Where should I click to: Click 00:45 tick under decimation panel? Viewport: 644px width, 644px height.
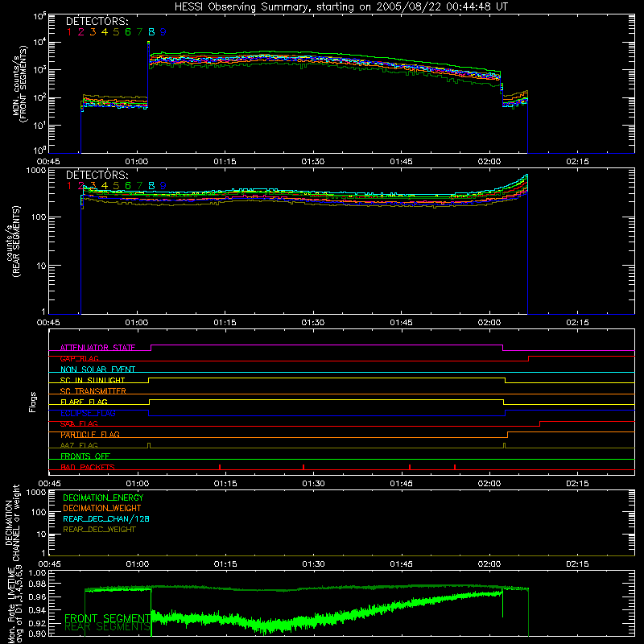[x=49, y=564]
